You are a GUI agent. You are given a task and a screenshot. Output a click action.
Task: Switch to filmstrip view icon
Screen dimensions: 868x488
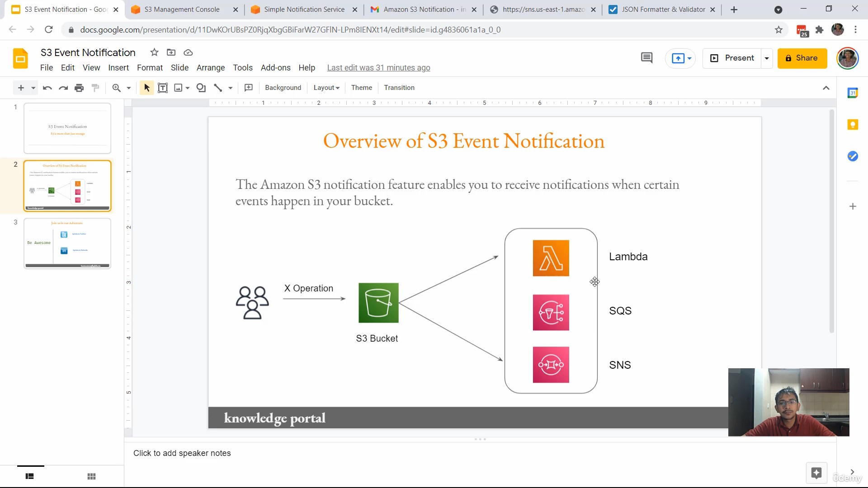30,476
